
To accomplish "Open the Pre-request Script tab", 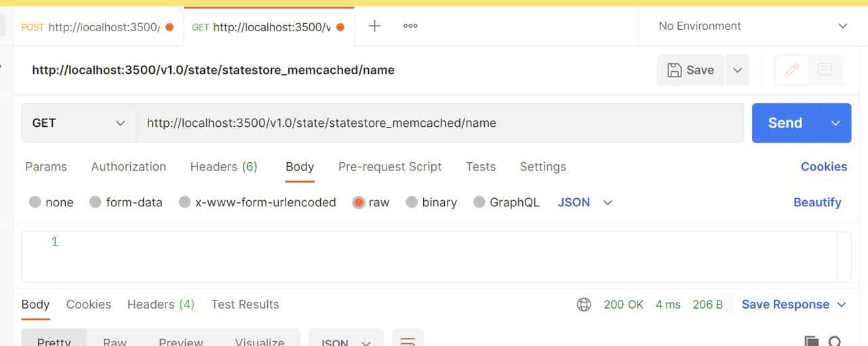I will (x=390, y=167).
